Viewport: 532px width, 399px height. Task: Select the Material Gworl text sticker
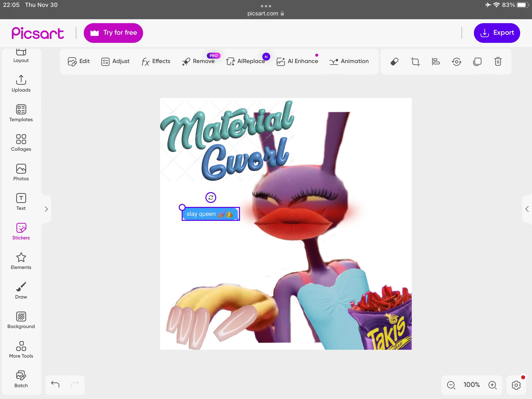point(227,140)
